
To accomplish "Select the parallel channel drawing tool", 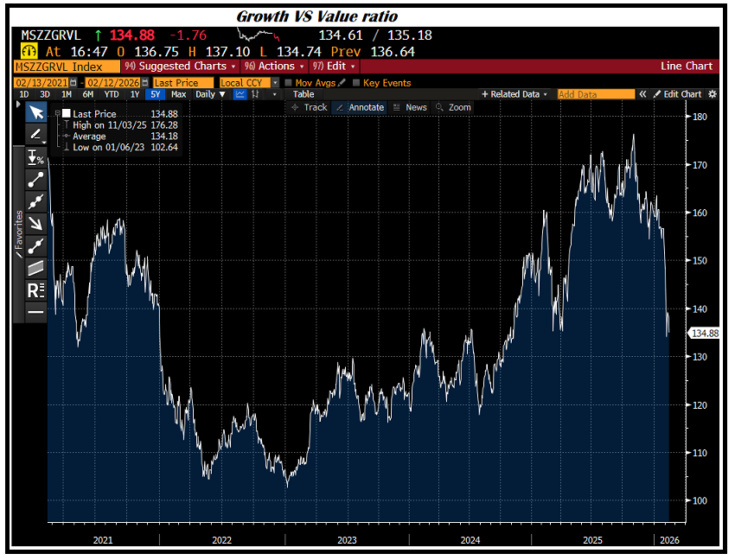I will [x=36, y=268].
